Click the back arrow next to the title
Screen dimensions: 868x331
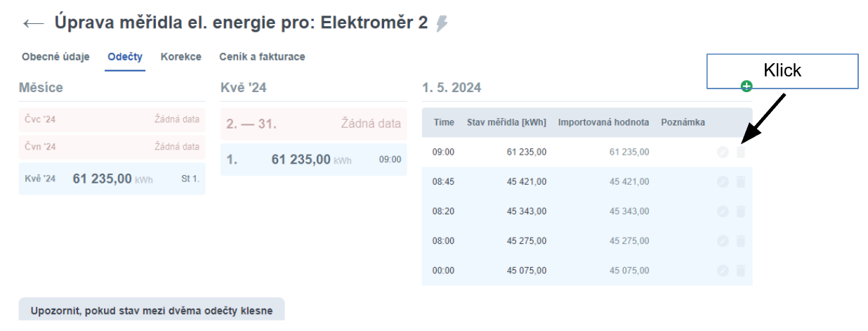point(33,23)
